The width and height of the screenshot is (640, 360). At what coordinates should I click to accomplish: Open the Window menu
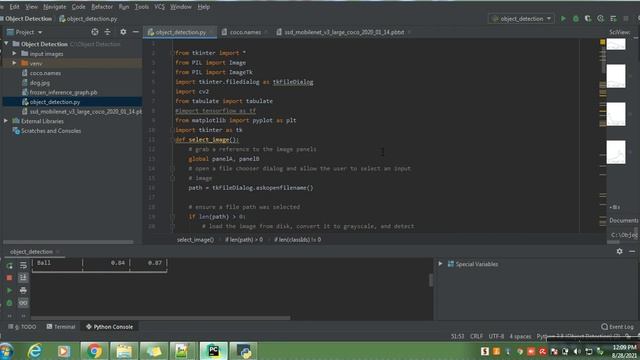coord(180,7)
